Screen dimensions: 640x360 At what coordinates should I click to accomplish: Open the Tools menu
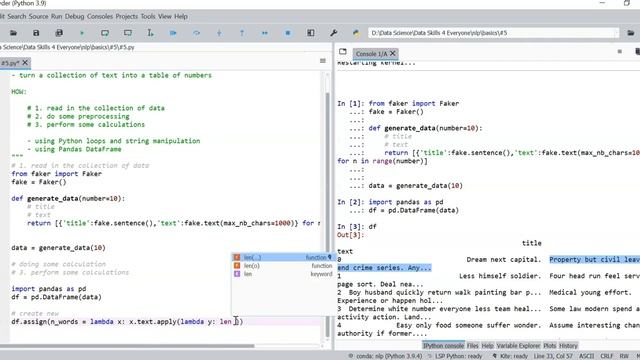tap(148, 16)
